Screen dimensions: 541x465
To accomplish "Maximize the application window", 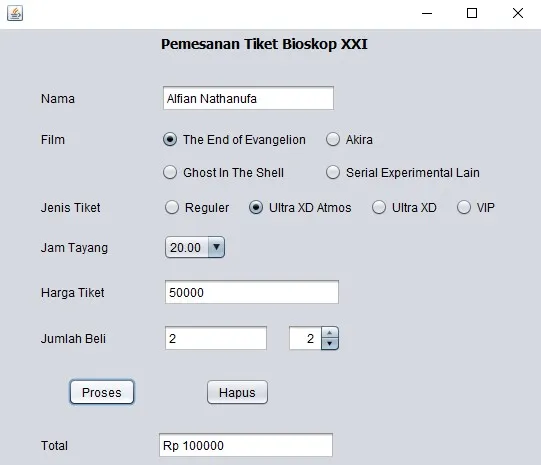I will (472, 13).
